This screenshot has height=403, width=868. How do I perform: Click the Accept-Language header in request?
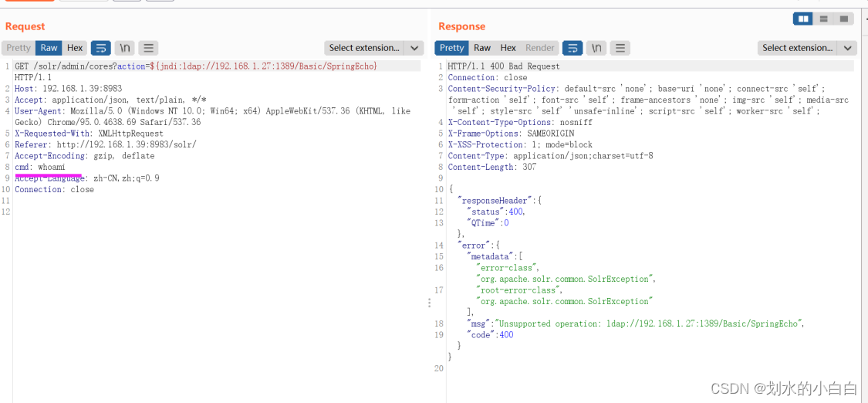[x=87, y=178]
